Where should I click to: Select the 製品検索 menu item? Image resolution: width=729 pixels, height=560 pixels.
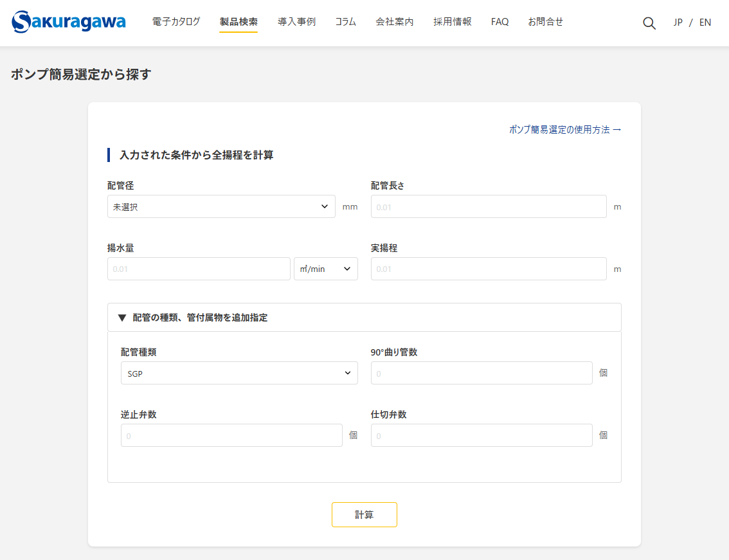click(x=239, y=22)
